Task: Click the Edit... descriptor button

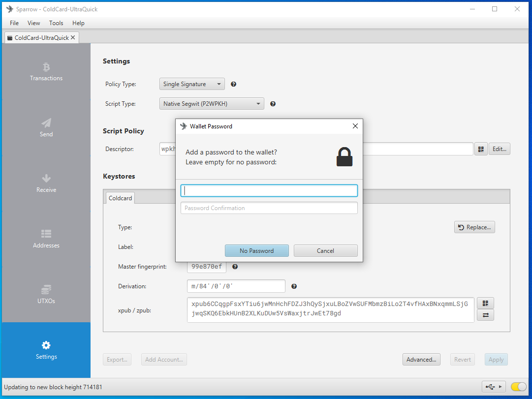Action: 500,149
